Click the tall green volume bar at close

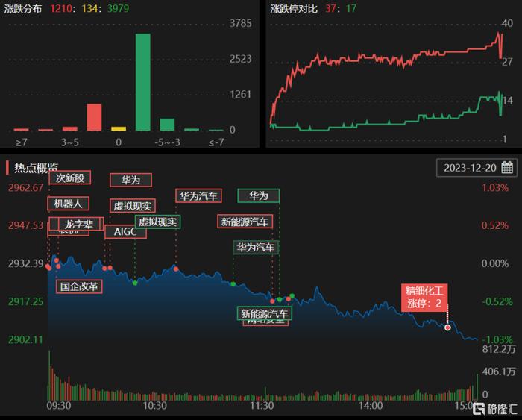(x=477, y=387)
